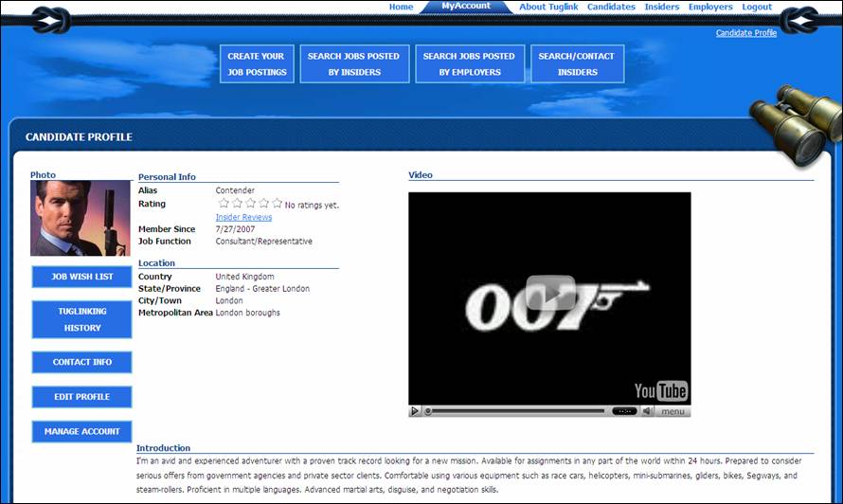The width and height of the screenshot is (843, 504).
Task: Click the first rating star
Action: tap(224, 203)
